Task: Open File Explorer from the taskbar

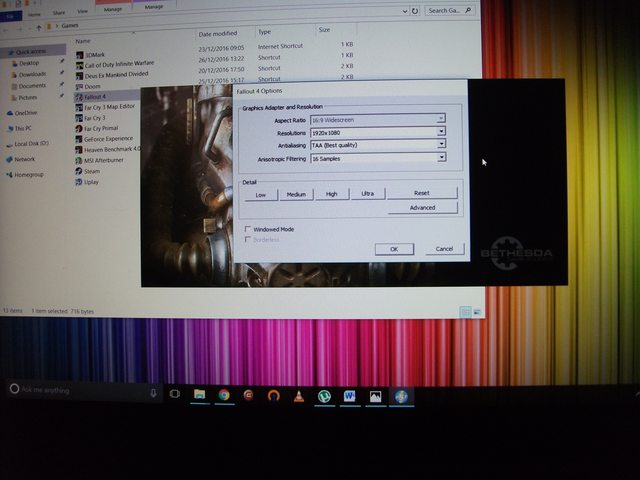Action: (199, 394)
